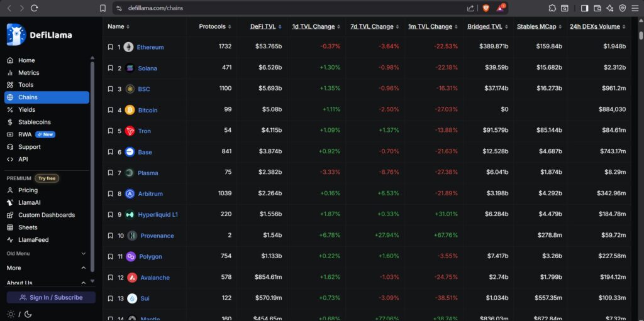Viewport: 644px width, 321px height.
Task: Open the Brave Wallet icon in toolbar
Action: (x=597, y=8)
